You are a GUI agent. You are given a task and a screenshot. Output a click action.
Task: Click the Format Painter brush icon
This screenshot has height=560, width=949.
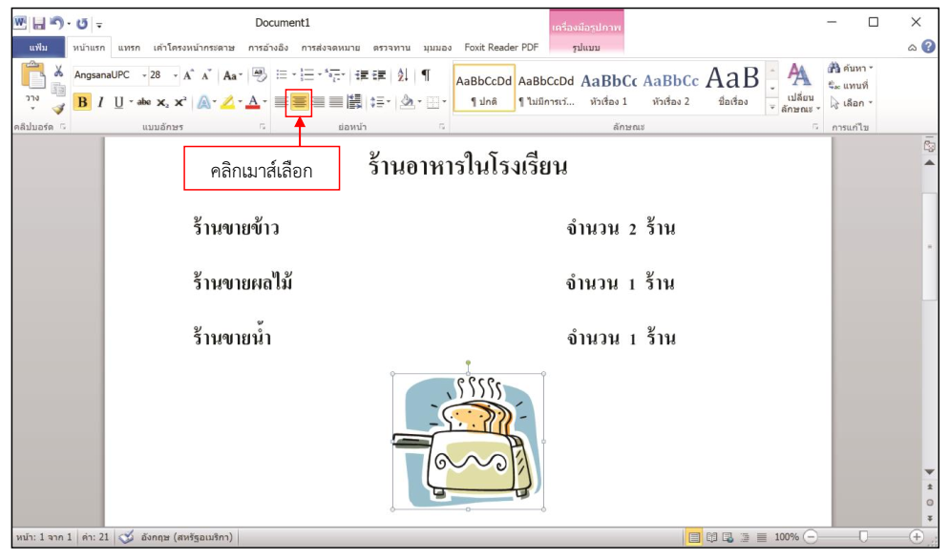[x=58, y=109]
